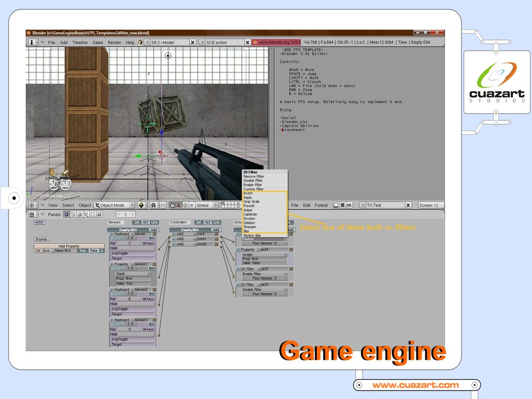Toggle the 3D transform manipulator hand icon
The height and width of the screenshot is (399, 532).
pyautogui.click(x=172, y=205)
